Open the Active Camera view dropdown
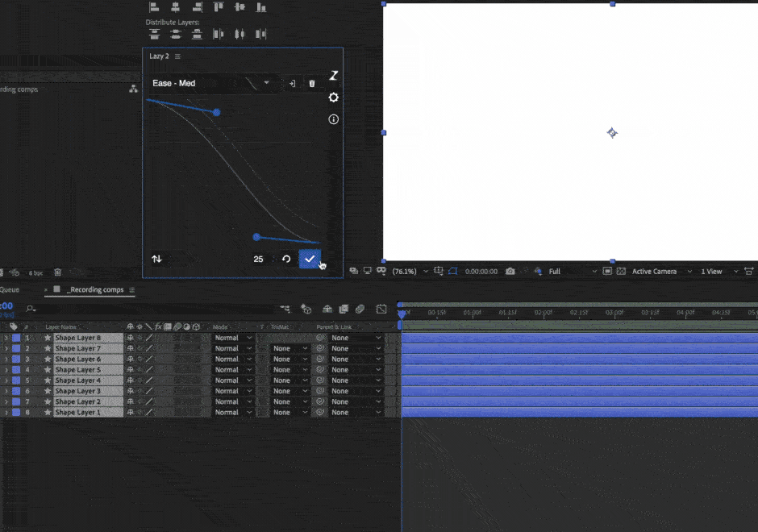This screenshot has height=532, width=758. [x=662, y=272]
